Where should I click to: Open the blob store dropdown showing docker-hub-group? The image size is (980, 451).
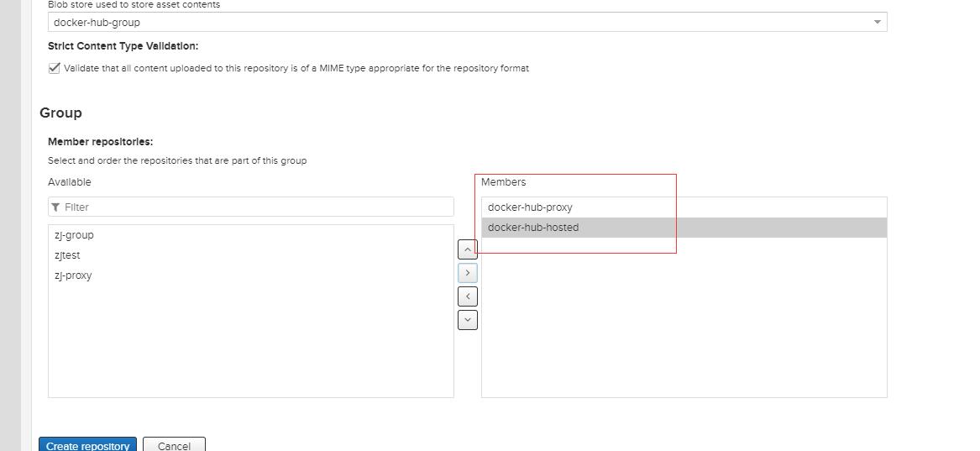[467, 22]
